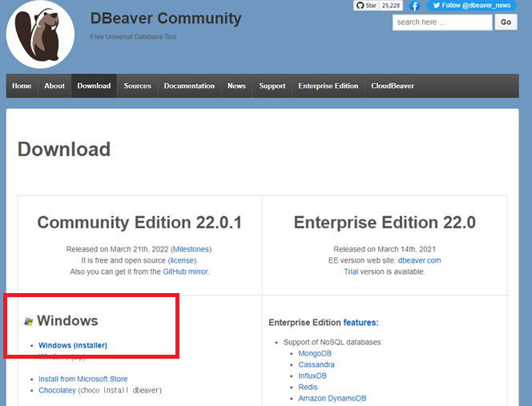Open the Sources menu item
The image size is (532, 406).
pyautogui.click(x=138, y=86)
